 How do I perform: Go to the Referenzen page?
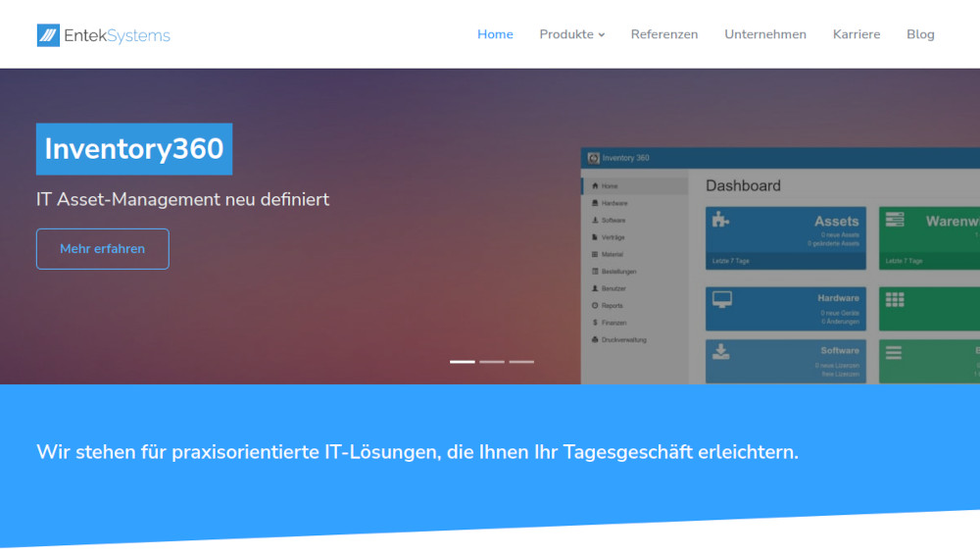(x=664, y=34)
